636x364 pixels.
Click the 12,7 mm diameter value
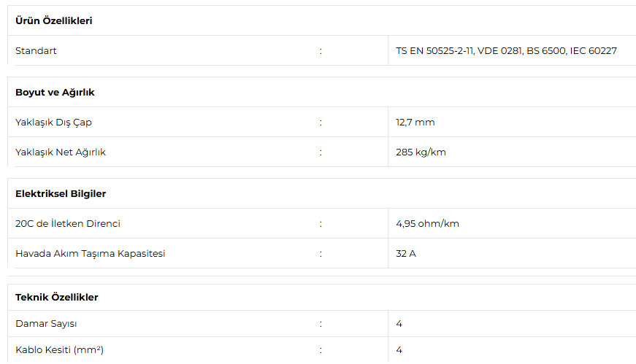[415, 123]
